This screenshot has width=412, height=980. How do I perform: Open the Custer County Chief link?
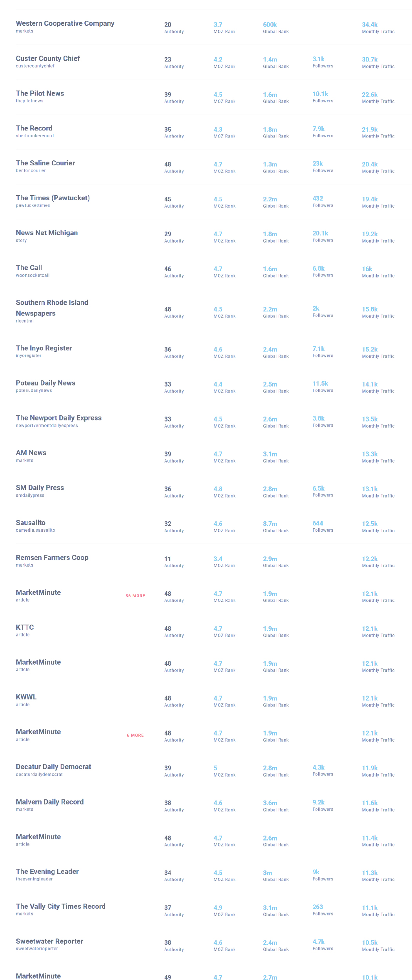tap(48, 58)
